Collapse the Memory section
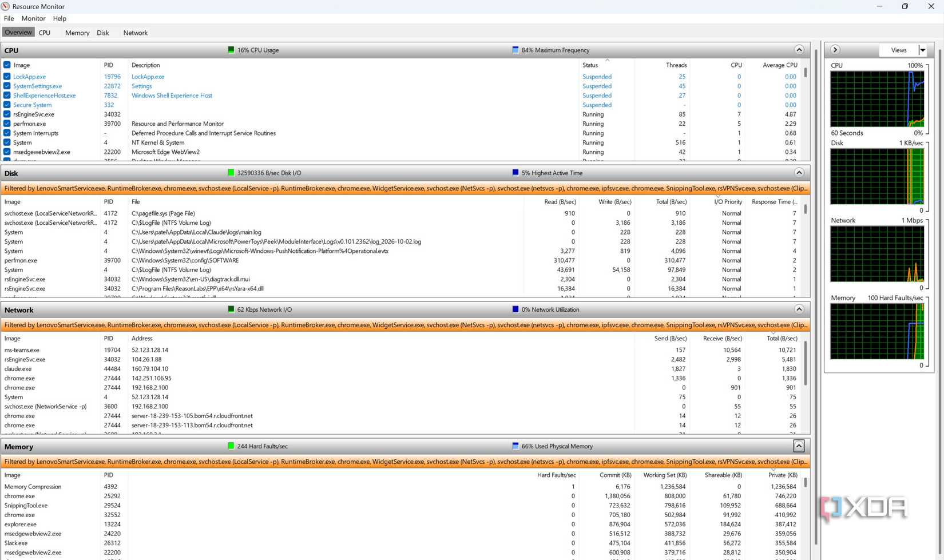944x560 pixels. click(799, 446)
